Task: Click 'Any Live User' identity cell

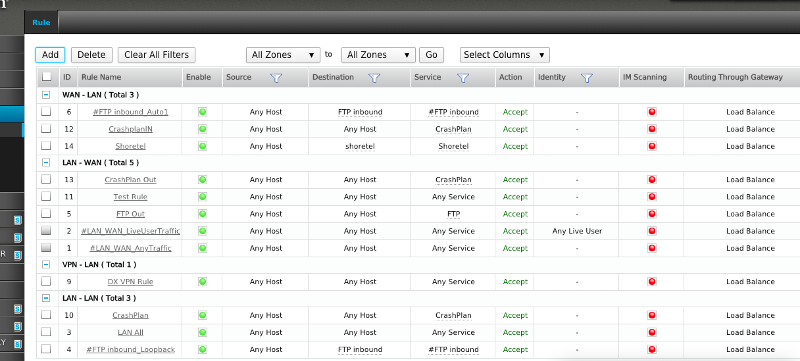Action: (x=577, y=231)
